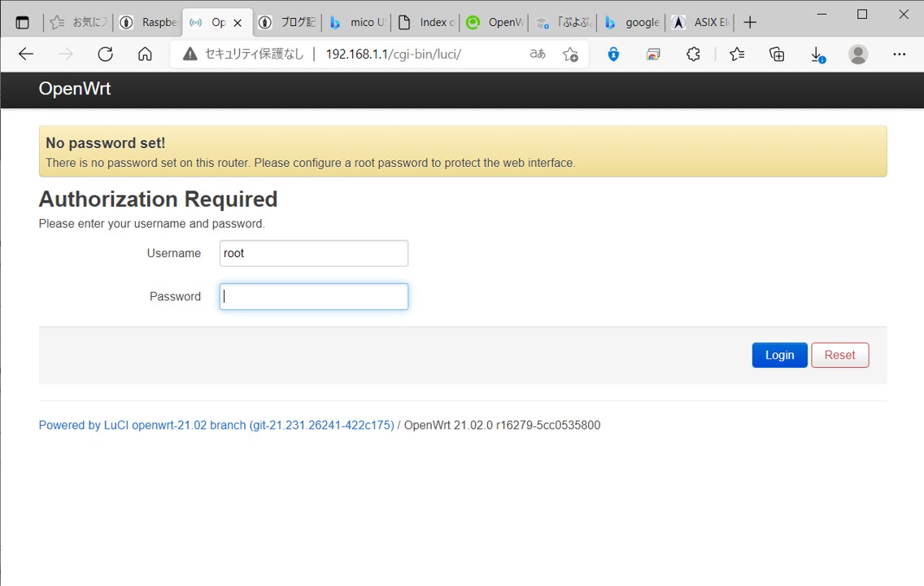This screenshot has height=586, width=924.
Task: Click the Forward navigation arrow
Action: [65, 55]
